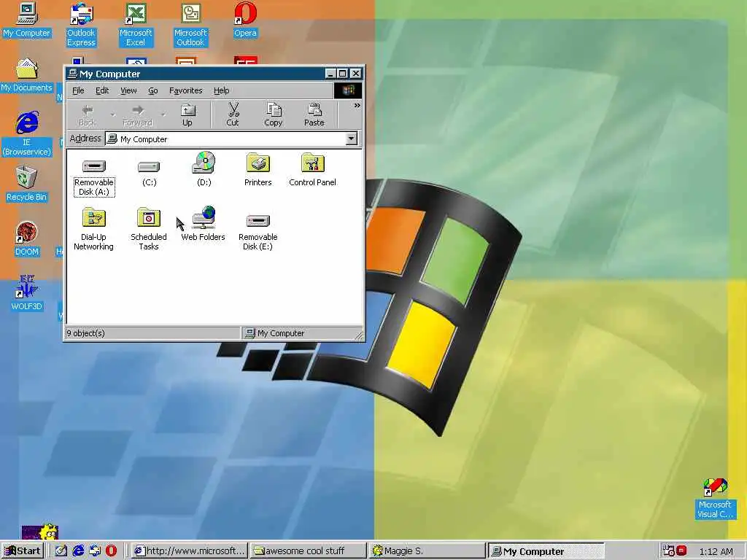
Task: Click the 9 object(s) status bar text
Action: click(86, 332)
